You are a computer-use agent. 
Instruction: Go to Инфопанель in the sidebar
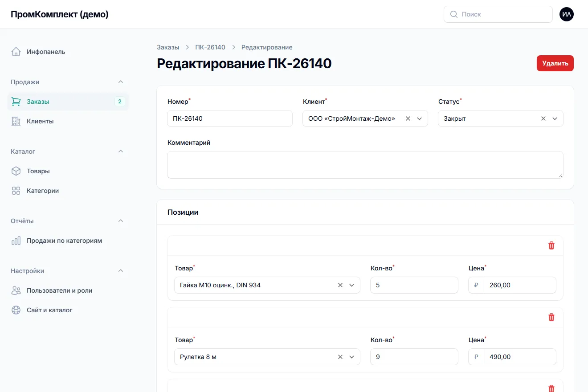coord(68,52)
